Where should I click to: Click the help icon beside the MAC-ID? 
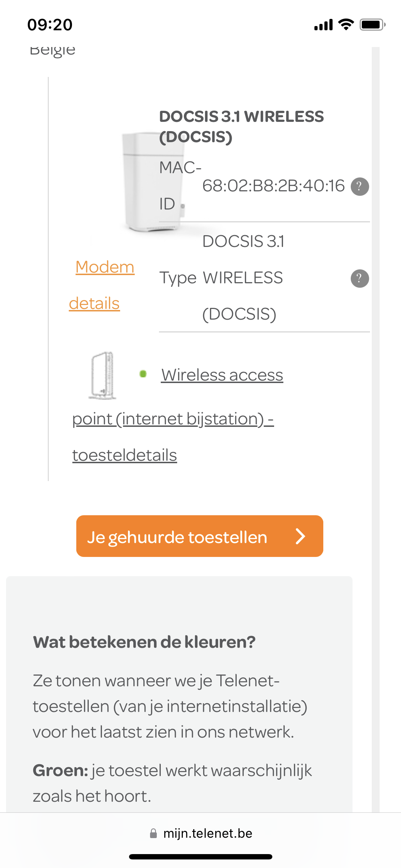coord(360,187)
